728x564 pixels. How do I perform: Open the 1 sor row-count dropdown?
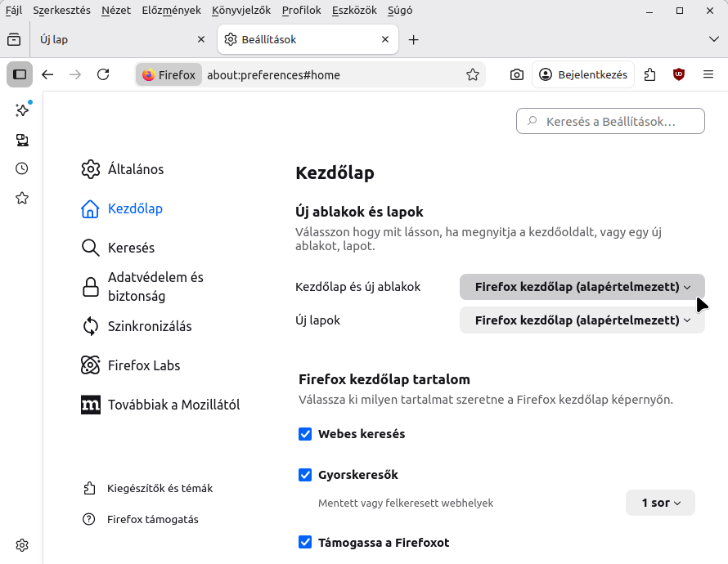pyautogui.click(x=659, y=503)
